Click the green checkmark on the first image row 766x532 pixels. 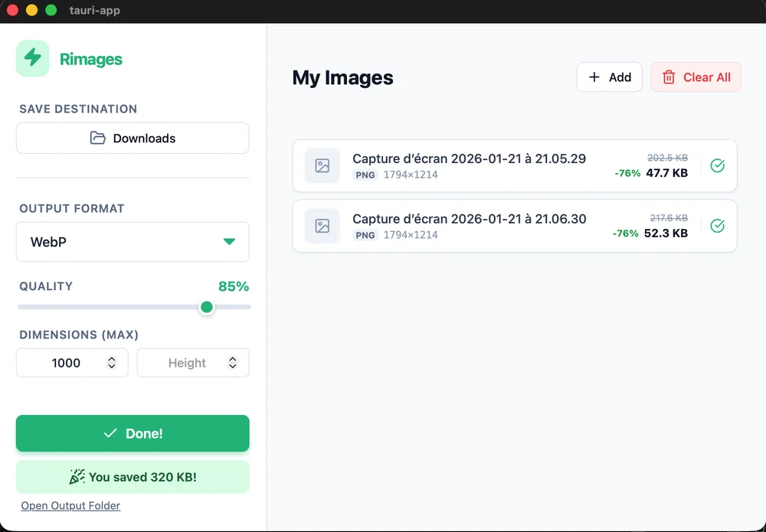(x=717, y=165)
